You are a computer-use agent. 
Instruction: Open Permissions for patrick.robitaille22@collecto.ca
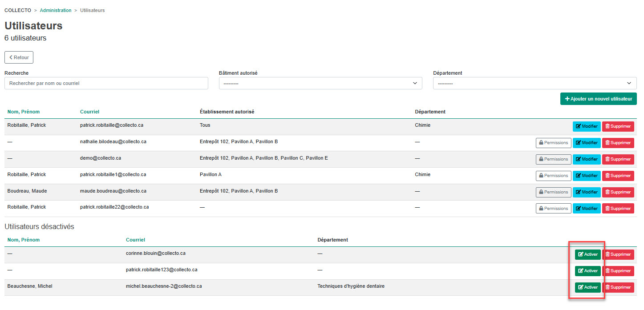pos(553,209)
